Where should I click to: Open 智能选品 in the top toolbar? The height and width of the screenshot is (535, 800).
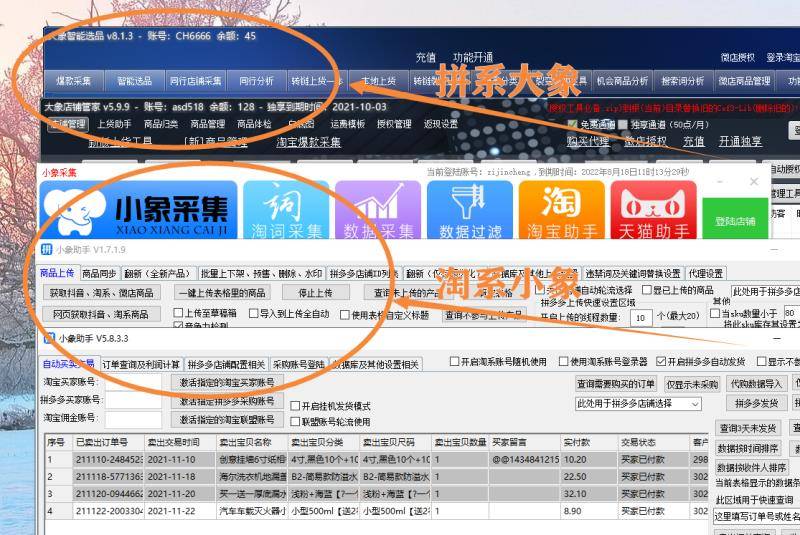coord(135,81)
